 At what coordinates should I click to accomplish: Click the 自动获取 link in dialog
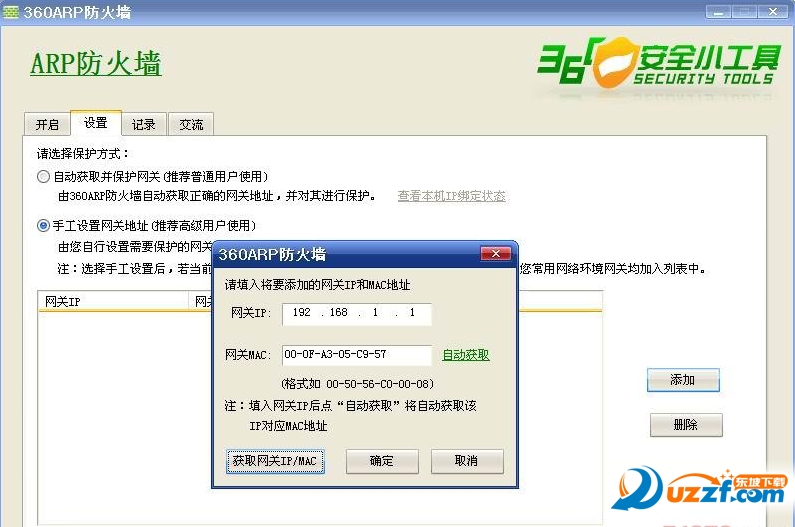(465, 355)
